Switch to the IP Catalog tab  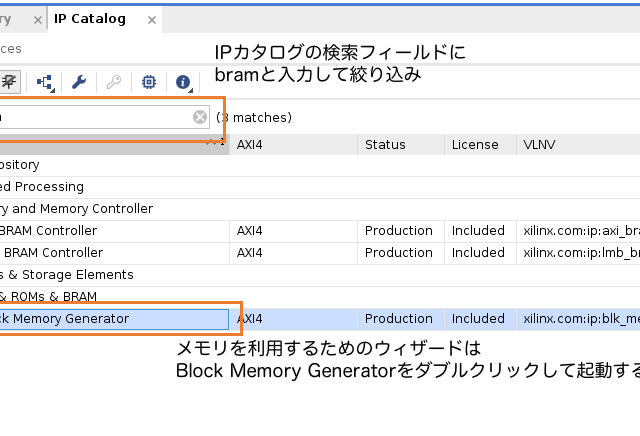click(90, 19)
